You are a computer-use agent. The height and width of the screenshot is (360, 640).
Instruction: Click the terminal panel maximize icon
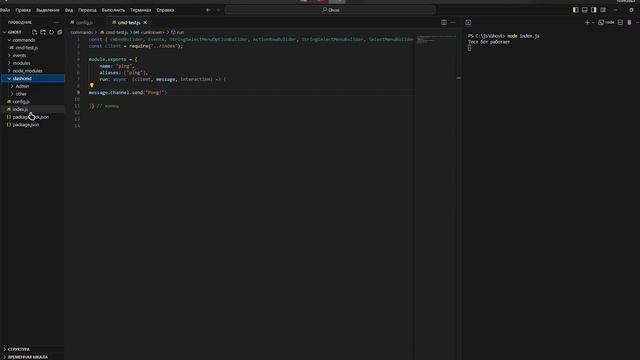pyautogui.click(x=468, y=22)
